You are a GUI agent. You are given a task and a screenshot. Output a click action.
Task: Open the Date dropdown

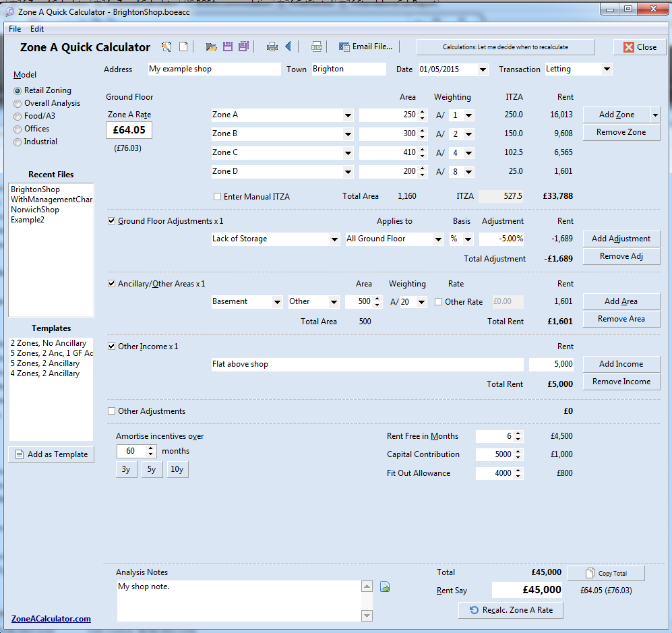pyautogui.click(x=483, y=69)
